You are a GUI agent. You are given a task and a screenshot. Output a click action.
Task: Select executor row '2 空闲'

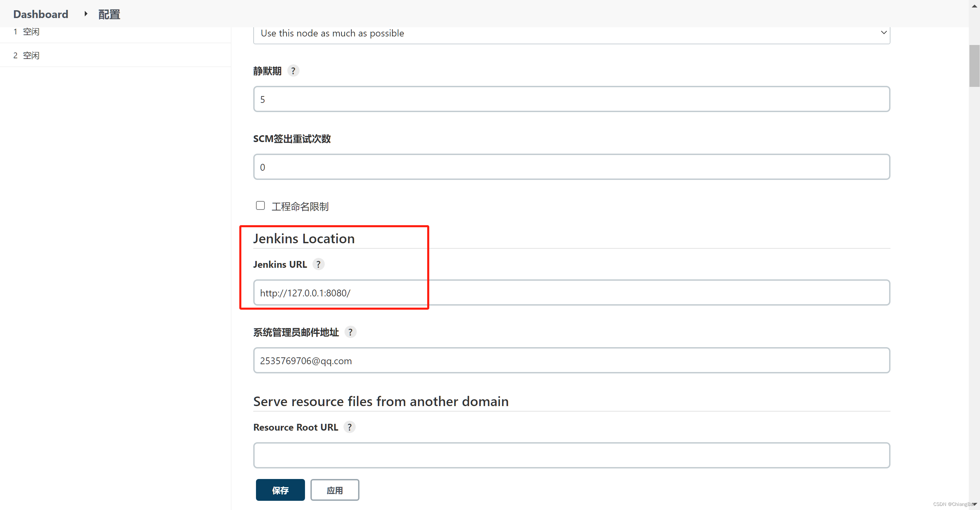(x=115, y=55)
